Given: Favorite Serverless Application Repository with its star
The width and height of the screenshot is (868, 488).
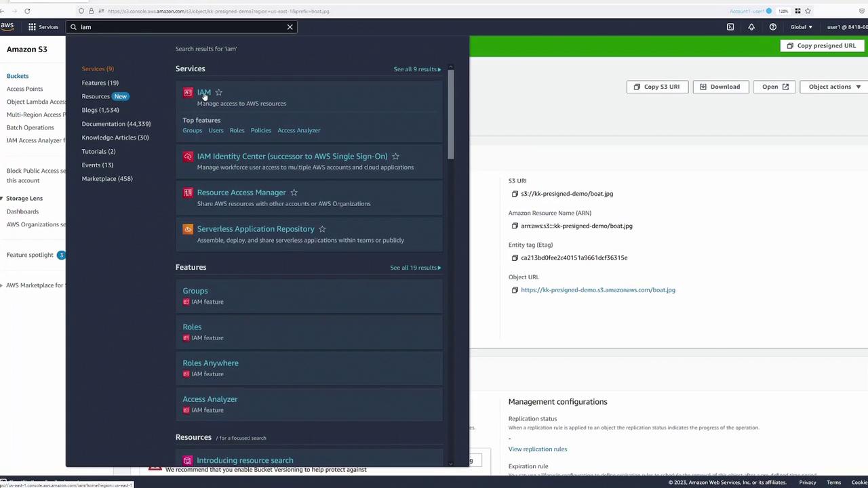Looking at the screenshot, I should (x=322, y=229).
